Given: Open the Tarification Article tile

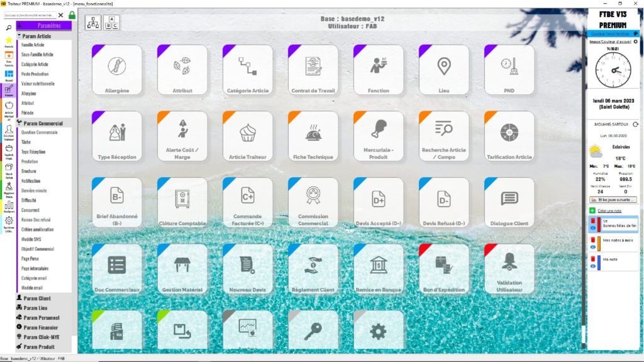Looking at the screenshot, I should 509,136.
